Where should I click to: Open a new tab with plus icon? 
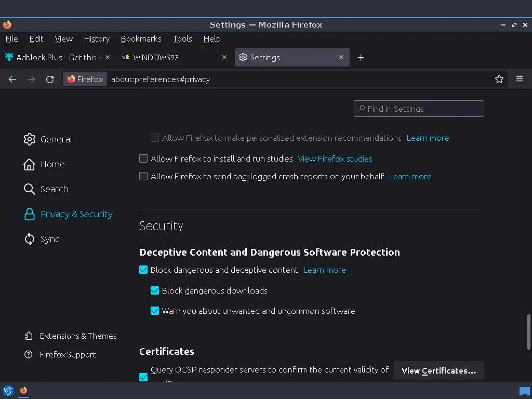pos(361,58)
